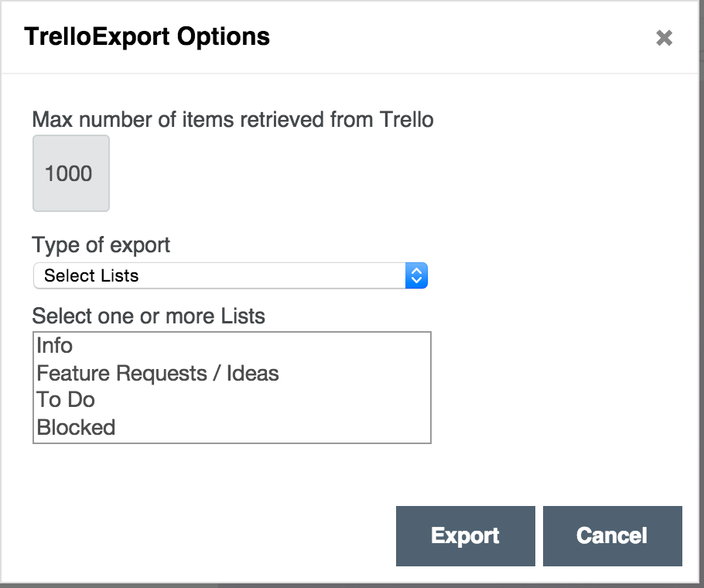The height and width of the screenshot is (588, 704).
Task: Click the Max number of items label
Action: coord(232,120)
